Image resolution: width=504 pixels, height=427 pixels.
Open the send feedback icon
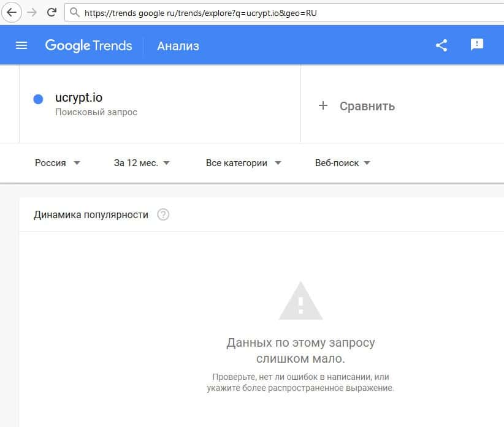click(x=477, y=45)
